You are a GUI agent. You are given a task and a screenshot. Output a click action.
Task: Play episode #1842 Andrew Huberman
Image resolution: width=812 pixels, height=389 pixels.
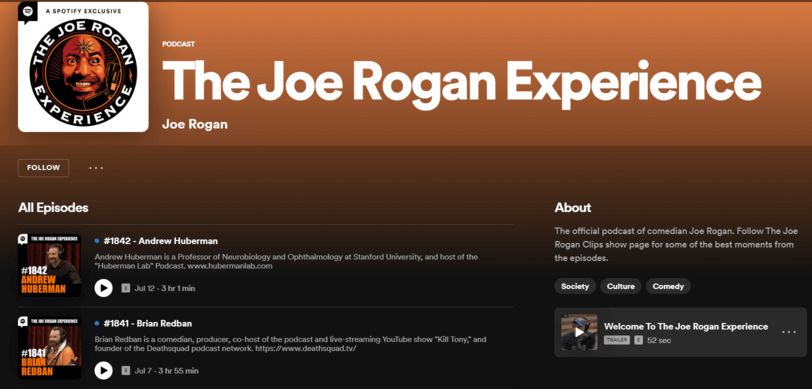(104, 288)
